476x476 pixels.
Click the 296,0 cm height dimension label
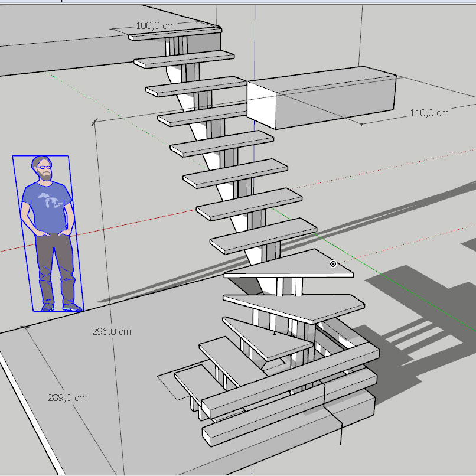(x=112, y=331)
